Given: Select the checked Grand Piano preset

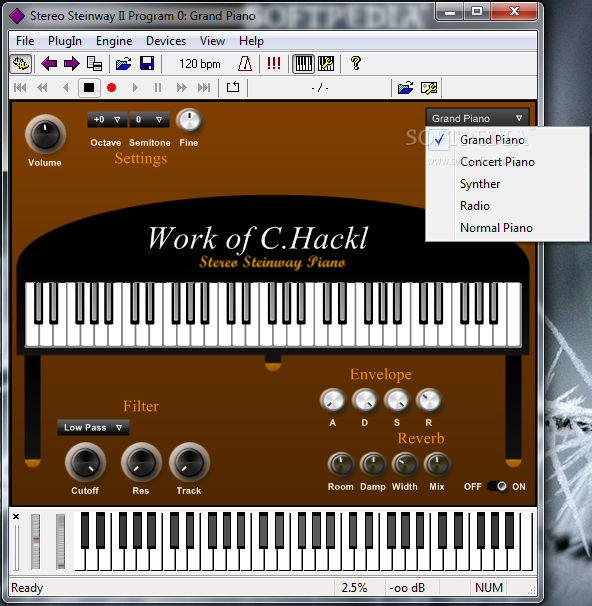Looking at the screenshot, I should [507, 140].
